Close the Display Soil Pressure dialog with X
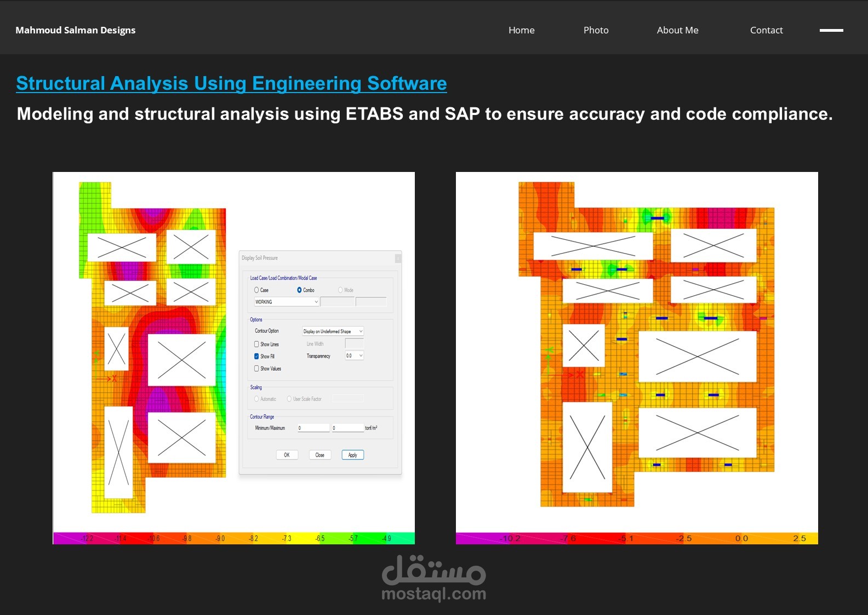Screen dimensions: 868x615 398,258
